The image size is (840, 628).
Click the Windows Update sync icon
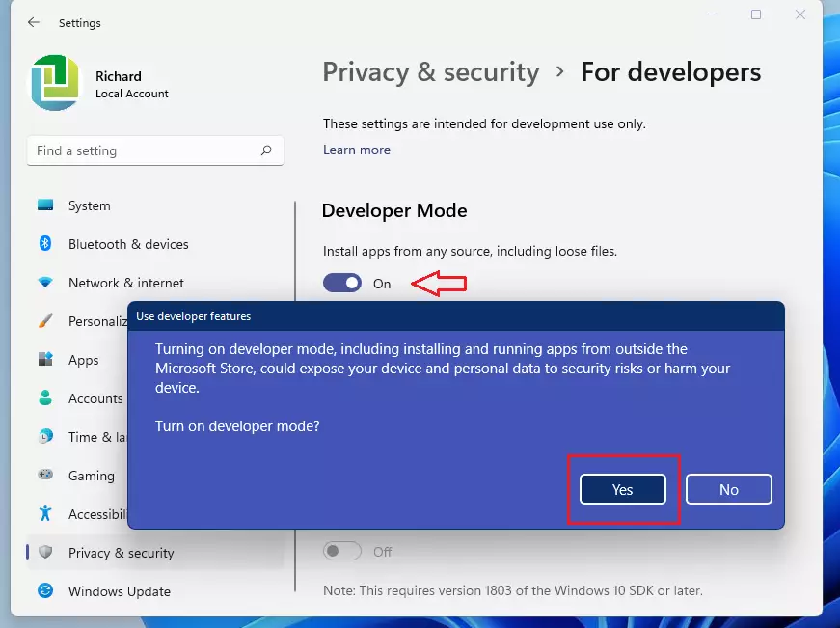(x=45, y=590)
